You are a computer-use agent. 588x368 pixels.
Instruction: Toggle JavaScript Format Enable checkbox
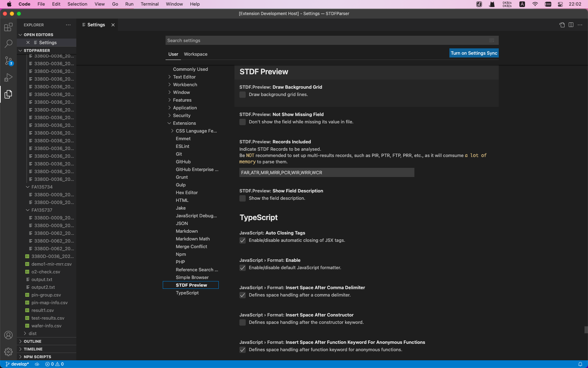pyautogui.click(x=243, y=268)
